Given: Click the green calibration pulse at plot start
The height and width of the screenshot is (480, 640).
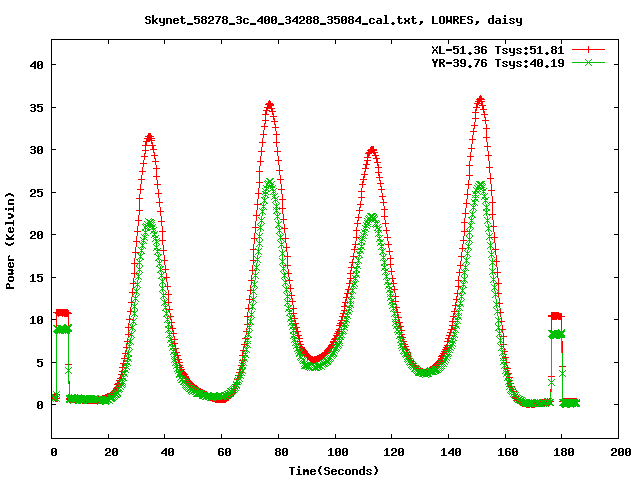Looking at the screenshot, I should pos(62,329).
